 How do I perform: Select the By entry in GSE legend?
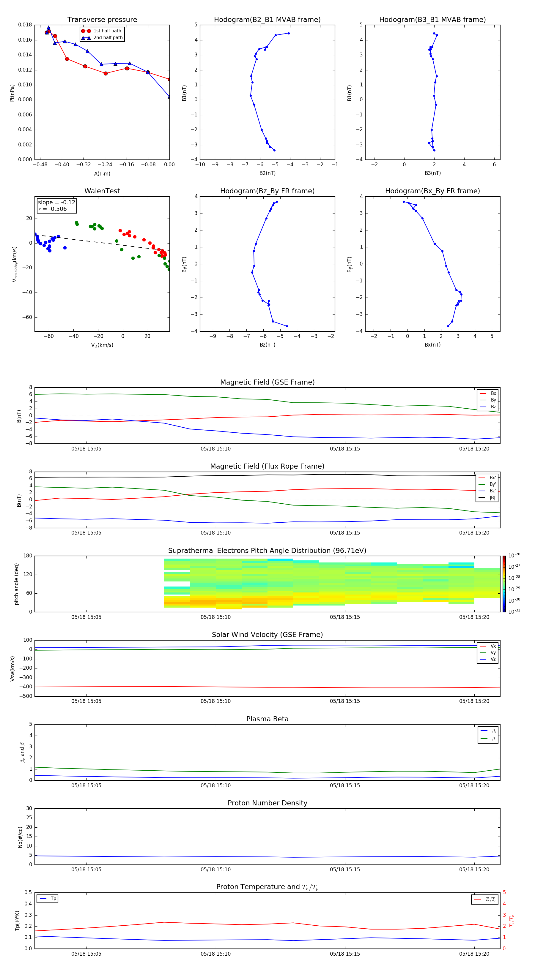pos(488,400)
